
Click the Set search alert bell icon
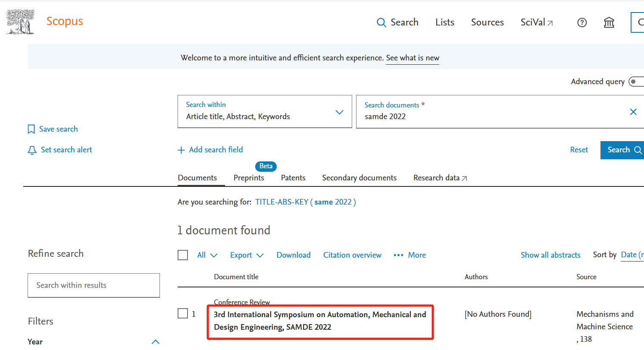tap(32, 150)
